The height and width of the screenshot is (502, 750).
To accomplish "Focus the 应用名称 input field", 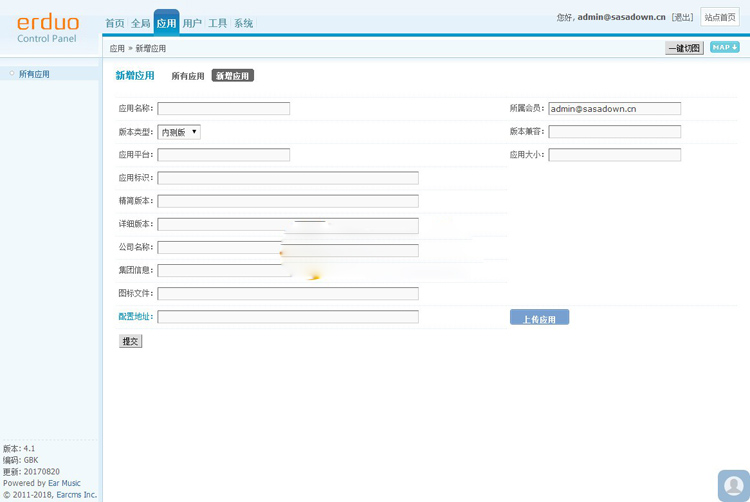I will (x=223, y=109).
